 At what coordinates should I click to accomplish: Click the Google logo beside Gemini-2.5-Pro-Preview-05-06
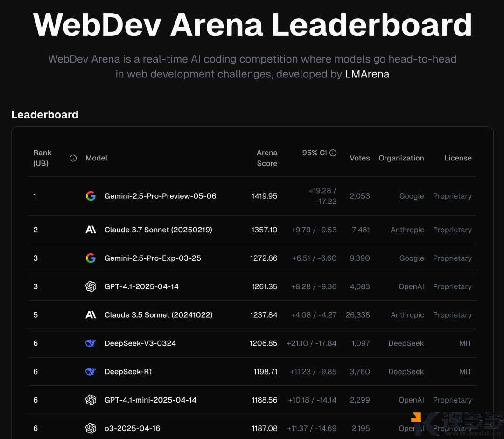(x=91, y=196)
